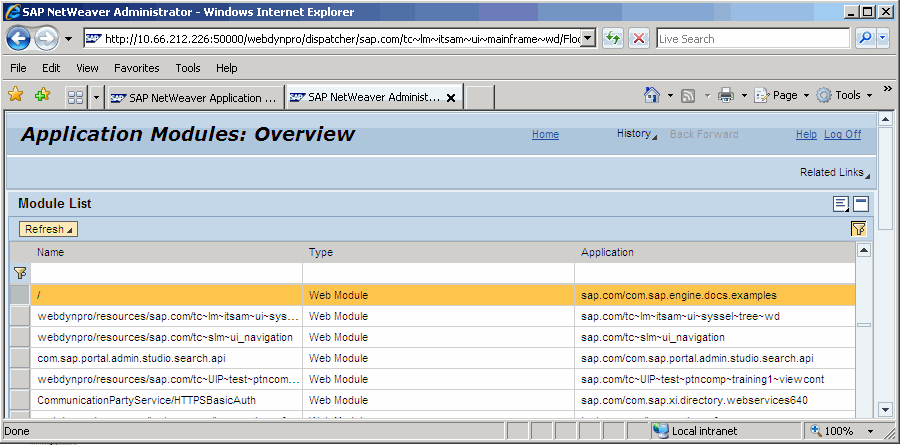
Task: Click the address bar URL field
Action: point(333,38)
